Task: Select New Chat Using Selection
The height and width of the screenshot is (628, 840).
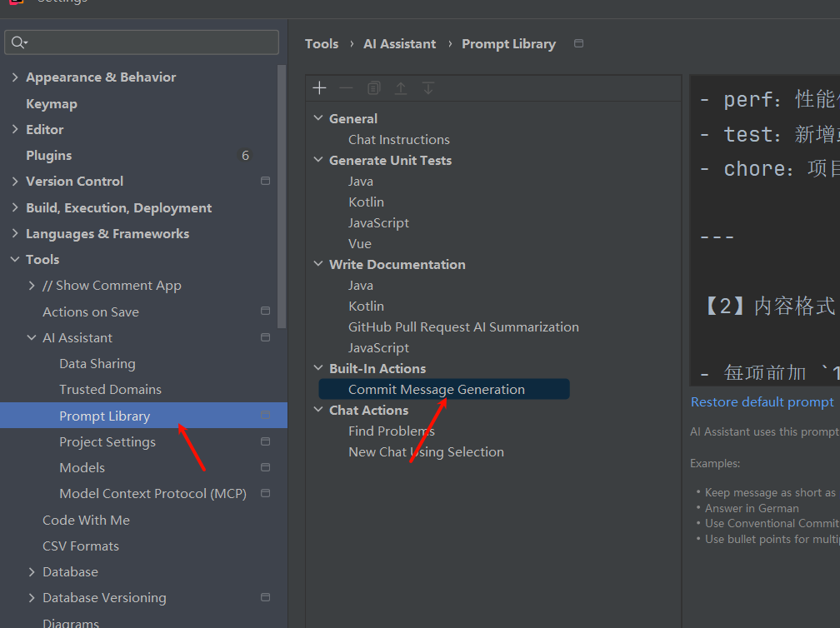Action: pos(426,452)
